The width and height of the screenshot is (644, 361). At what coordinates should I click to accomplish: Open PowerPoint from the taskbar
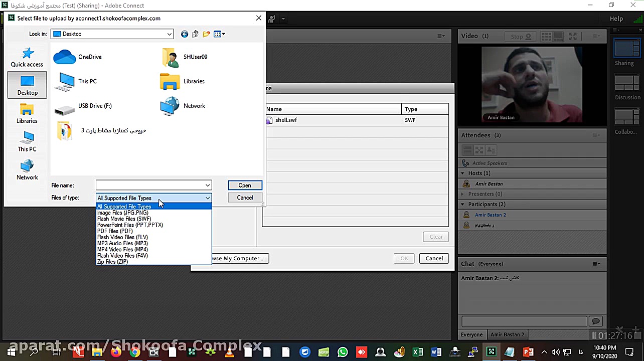tap(528, 352)
